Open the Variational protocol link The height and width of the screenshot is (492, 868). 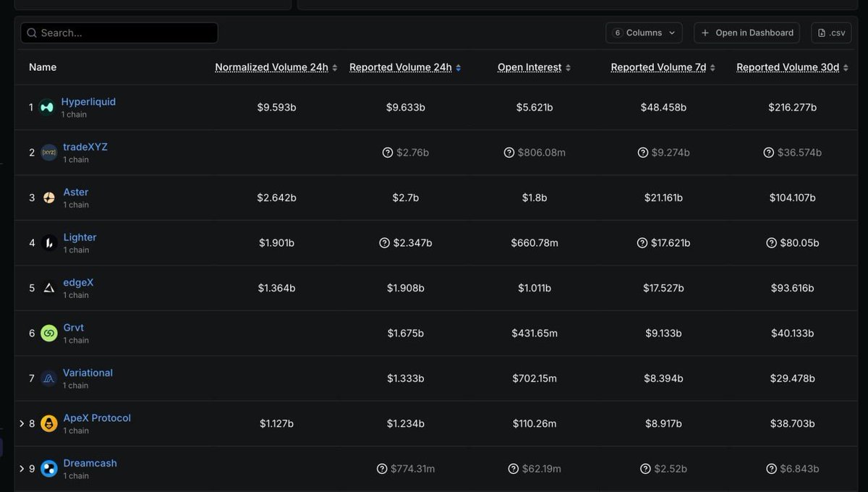(88, 373)
